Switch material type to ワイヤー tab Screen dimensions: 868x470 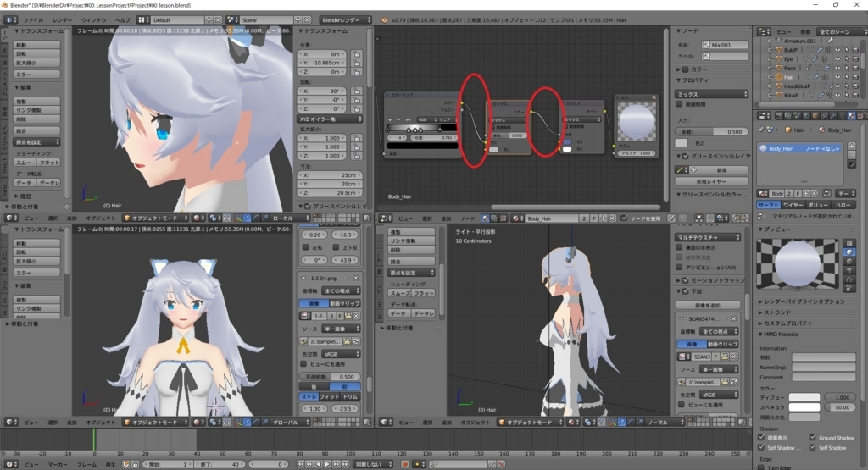[x=793, y=205]
